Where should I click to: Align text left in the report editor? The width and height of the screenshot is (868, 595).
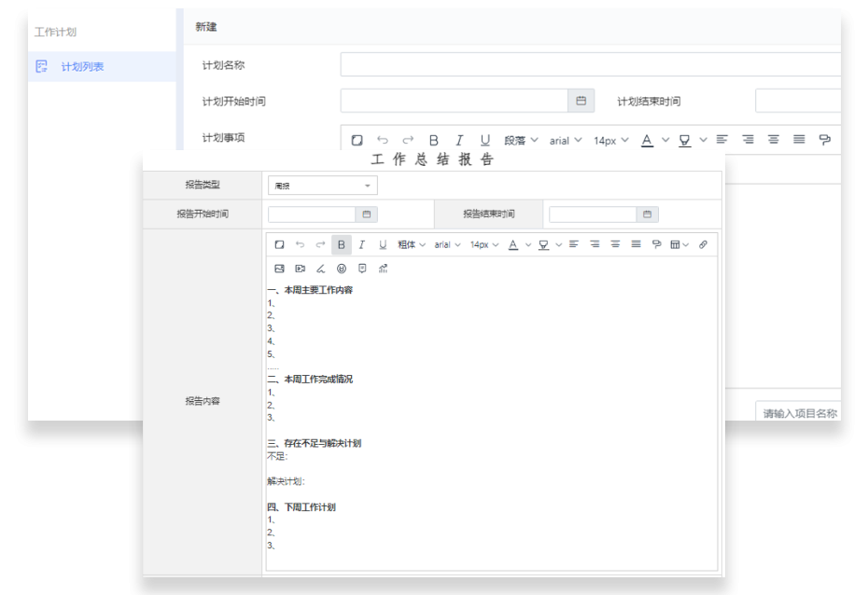coord(574,243)
